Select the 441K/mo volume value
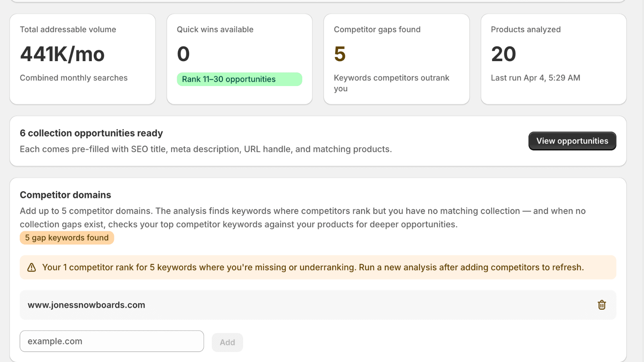The height and width of the screenshot is (362, 644). (62, 54)
